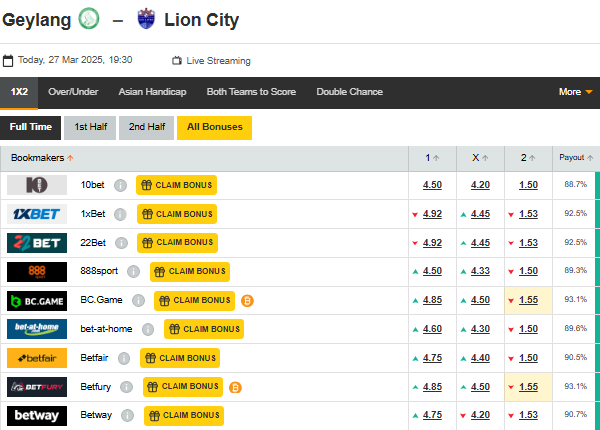
Task: Click 10bet home odds 4.50
Action: (432, 185)
